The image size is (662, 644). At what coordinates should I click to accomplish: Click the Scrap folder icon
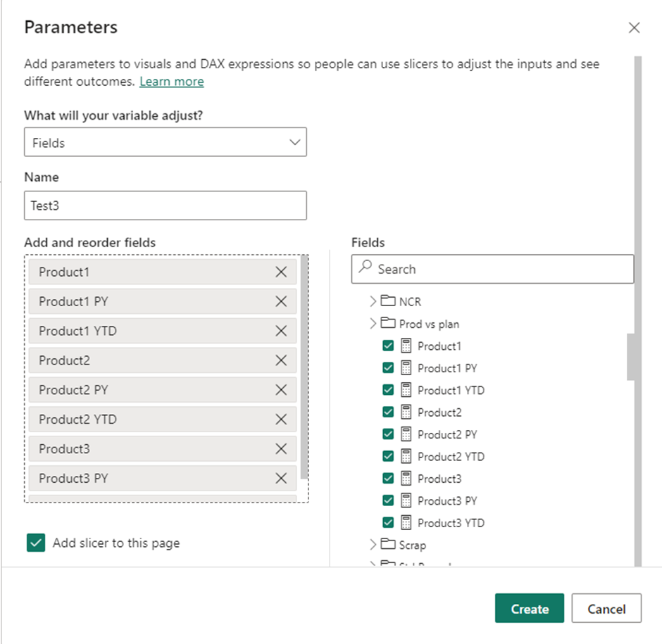tap(388, 543)
